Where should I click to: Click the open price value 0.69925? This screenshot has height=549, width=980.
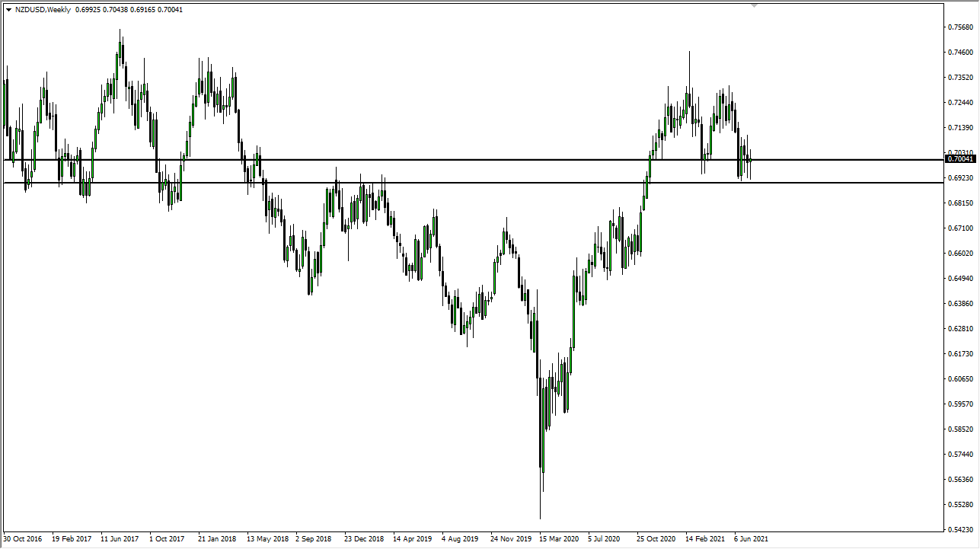point(87,11)
